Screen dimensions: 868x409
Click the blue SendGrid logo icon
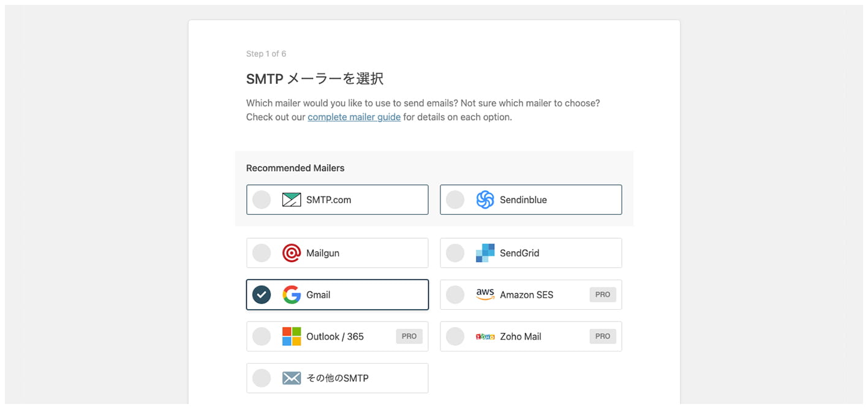tap(485, 253)
